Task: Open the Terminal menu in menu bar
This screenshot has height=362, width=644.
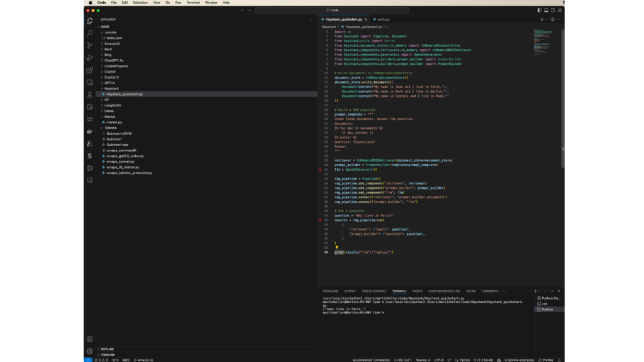Action: click(x=192, y=3)
